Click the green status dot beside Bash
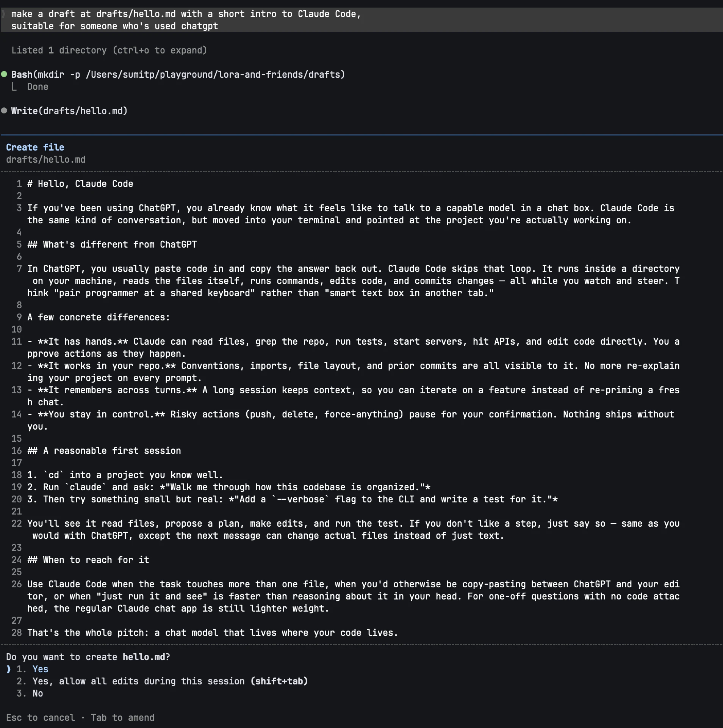 pos(4,74)
